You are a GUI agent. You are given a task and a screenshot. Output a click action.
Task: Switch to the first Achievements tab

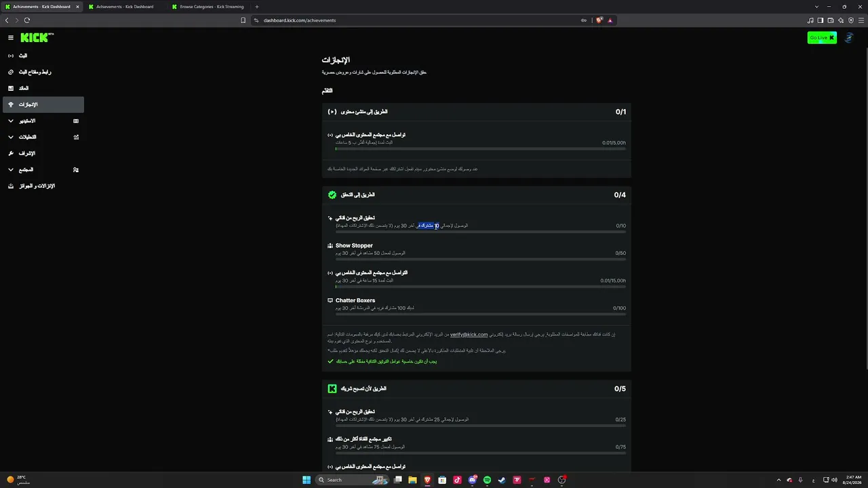pyautogui.click(x=41, y=7)
